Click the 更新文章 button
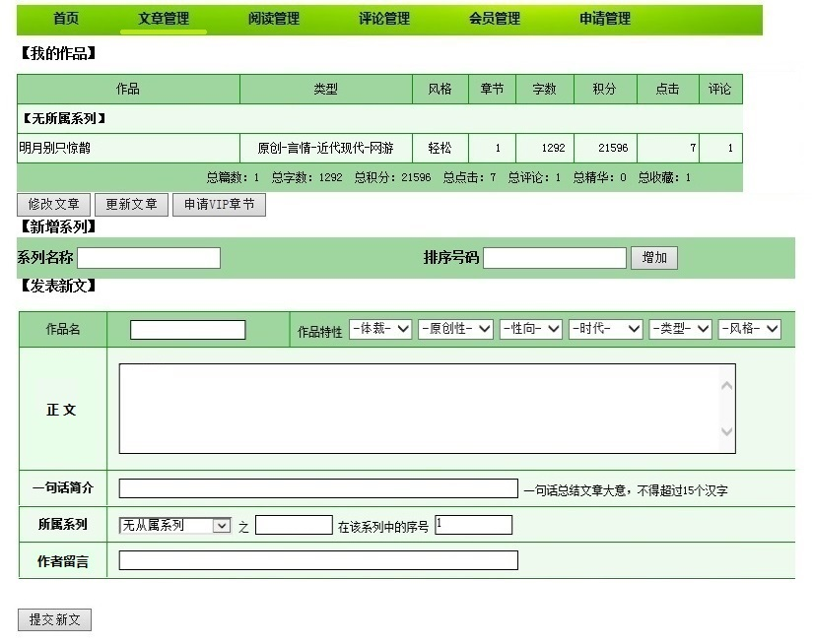The height and width of the screenshot is (644, 813). click(x=132, y=205)
